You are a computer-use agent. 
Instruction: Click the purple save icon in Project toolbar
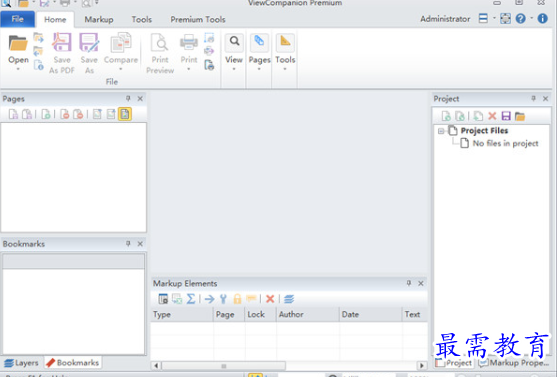tap(506, 116)
